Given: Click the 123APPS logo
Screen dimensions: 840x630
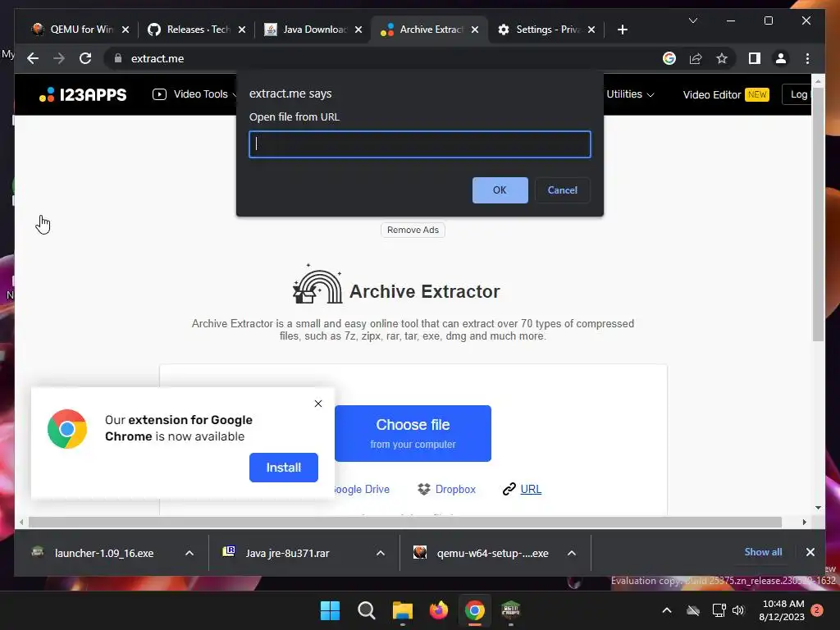Looking at the screenshot, I should tap(83, 95).
